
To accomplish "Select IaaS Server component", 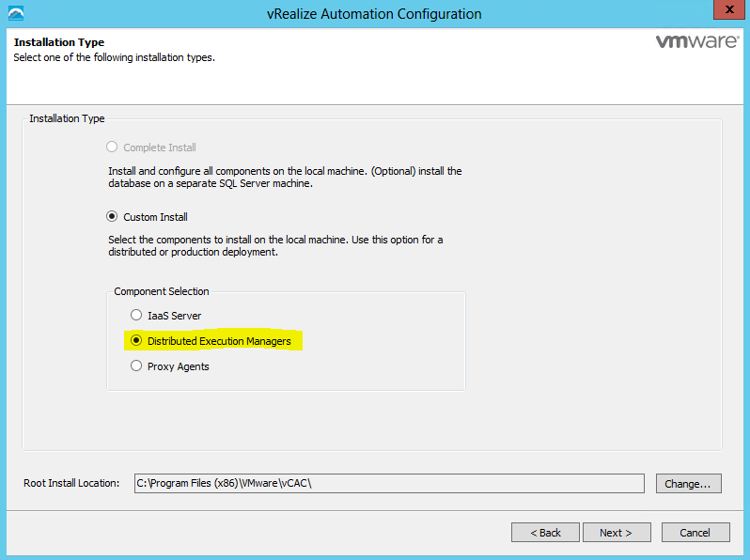I will 136,315.
